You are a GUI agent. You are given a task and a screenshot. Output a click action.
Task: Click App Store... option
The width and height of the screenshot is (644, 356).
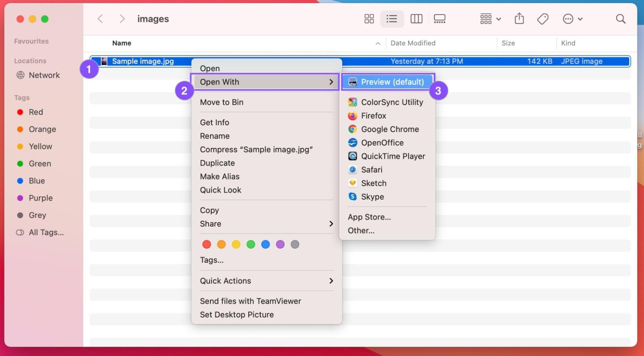point(369,217)
